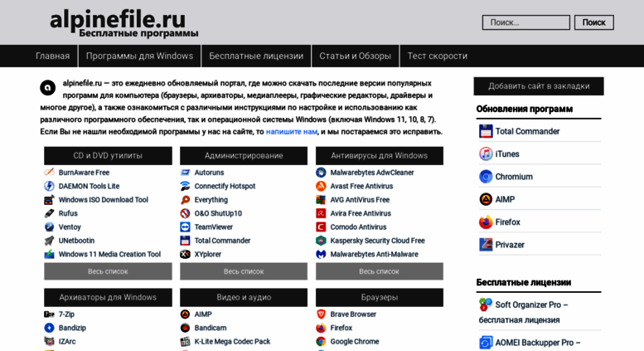Click the UNetbootin icon

point(49,241)
